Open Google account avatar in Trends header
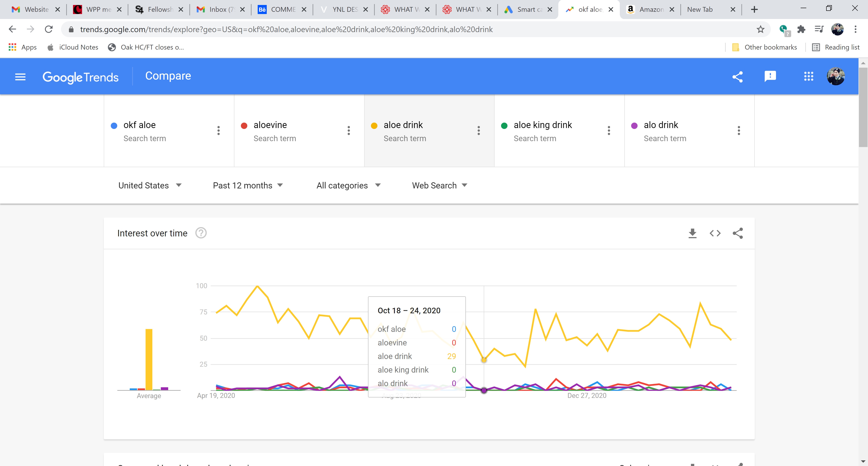 (x=836, y=76)
